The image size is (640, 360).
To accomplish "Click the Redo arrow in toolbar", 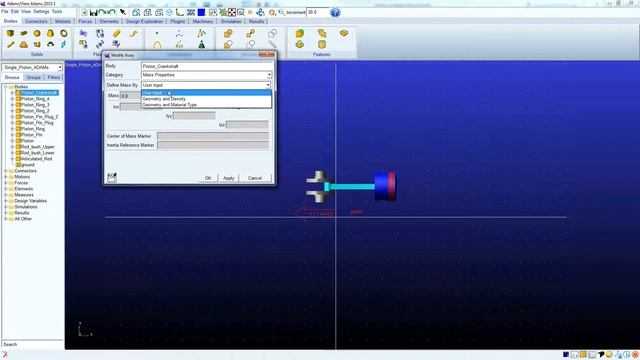I will (x=111, y=13).
